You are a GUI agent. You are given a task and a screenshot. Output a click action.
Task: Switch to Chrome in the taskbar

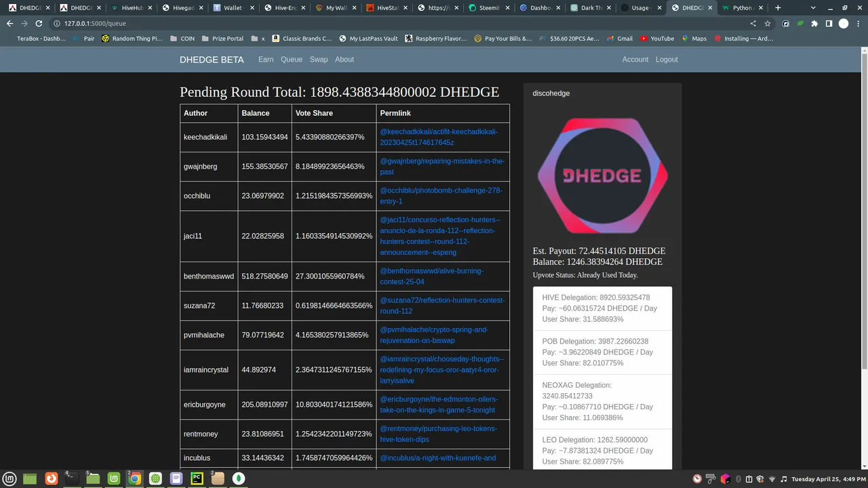pyautogui.click(x=134, y=479)
